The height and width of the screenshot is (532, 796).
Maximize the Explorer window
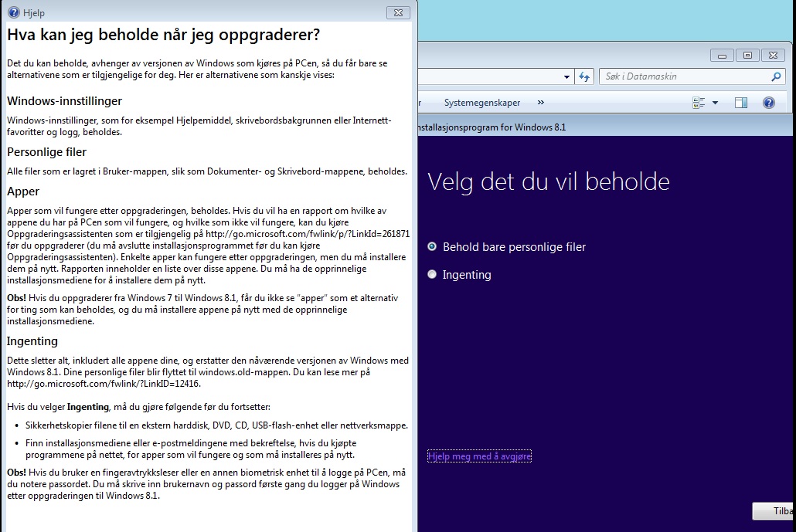click(x=747, y=56)
